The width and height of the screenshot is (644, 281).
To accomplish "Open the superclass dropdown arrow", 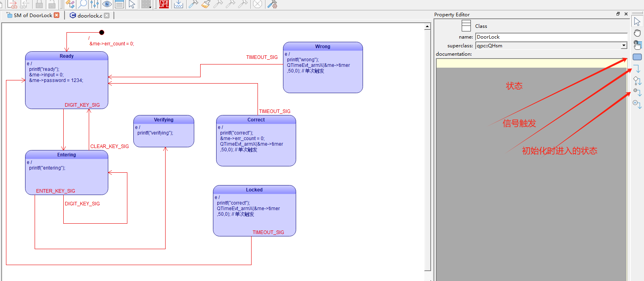I will pos(624,46).
